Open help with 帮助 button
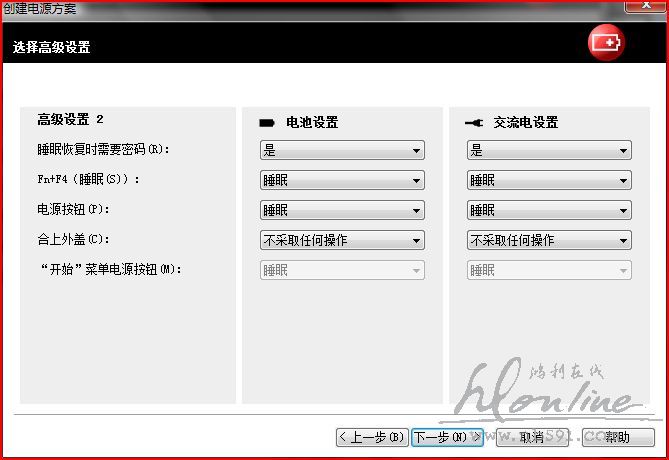Screen dimensions: 669x460 point(618,437)
